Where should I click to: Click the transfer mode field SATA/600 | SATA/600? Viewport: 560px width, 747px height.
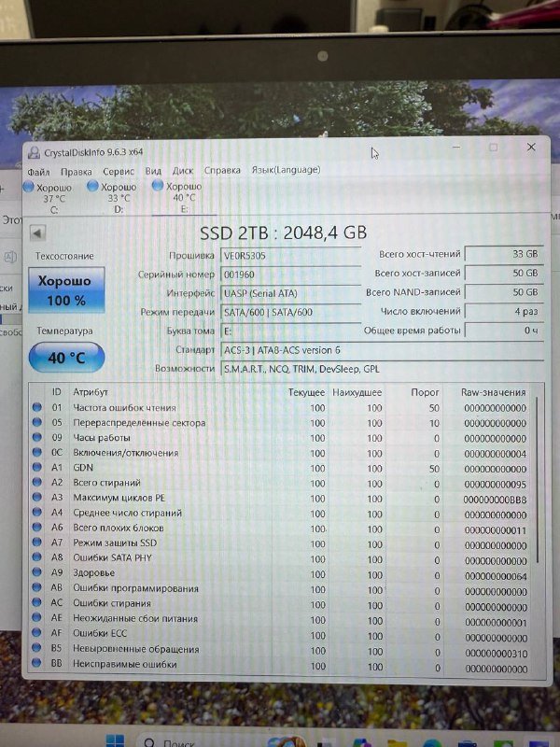point(291,313)
